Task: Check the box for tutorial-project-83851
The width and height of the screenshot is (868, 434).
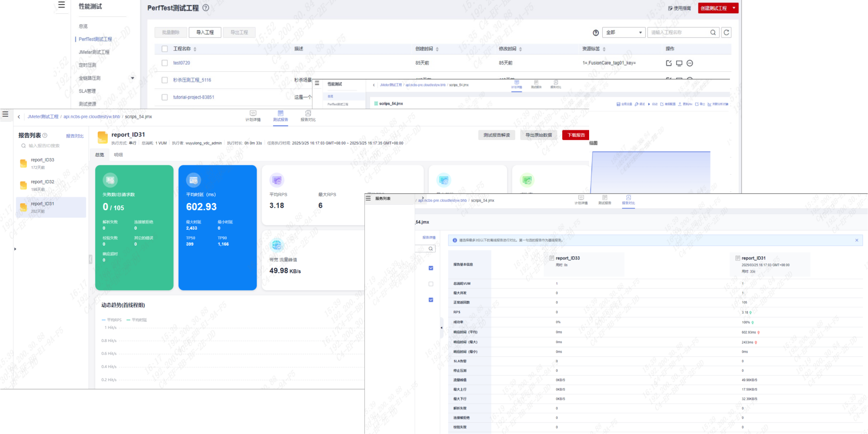Action: (164, 97)
